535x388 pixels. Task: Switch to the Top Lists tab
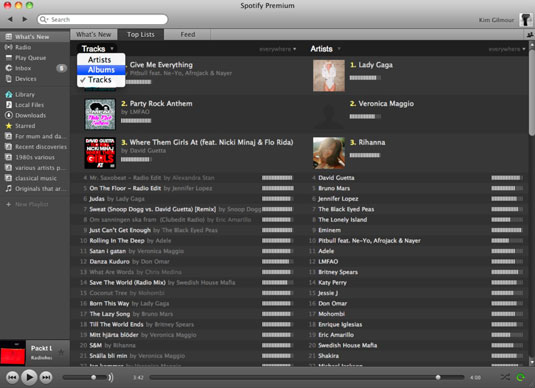141,34
